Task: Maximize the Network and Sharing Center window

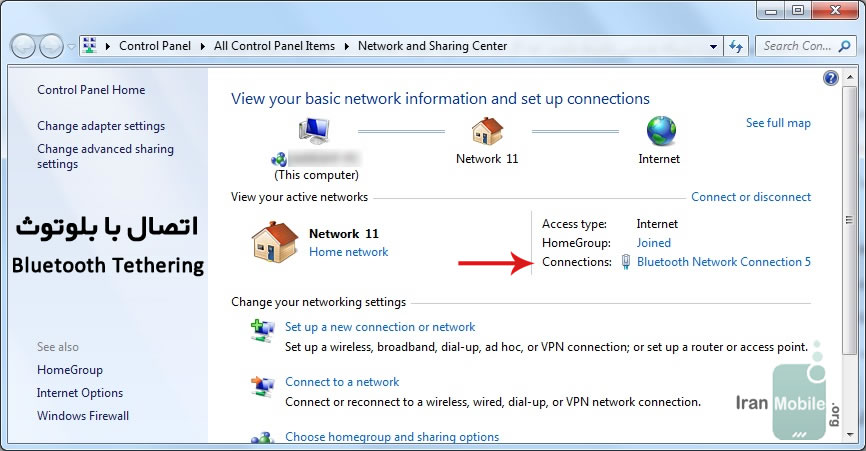Action: coord(798,10)
